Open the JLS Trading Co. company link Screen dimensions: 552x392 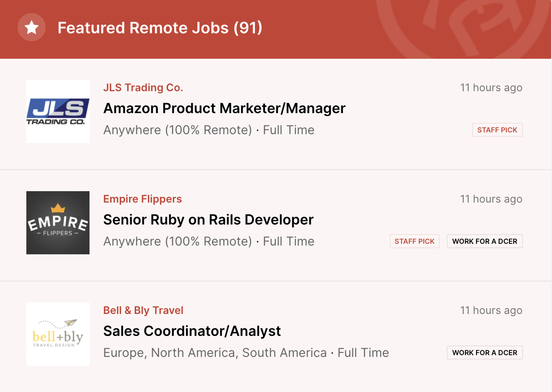[143, 88]
